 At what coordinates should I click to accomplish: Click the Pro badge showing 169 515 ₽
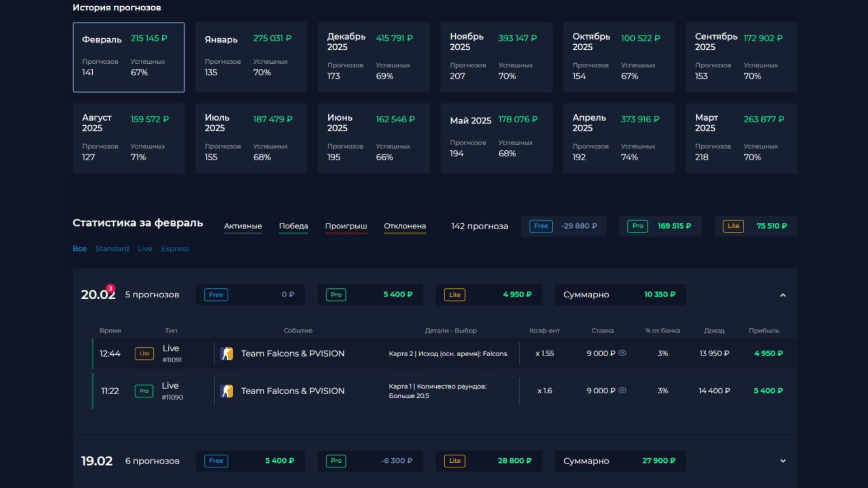pyautogui.click(x=637, y=226)
